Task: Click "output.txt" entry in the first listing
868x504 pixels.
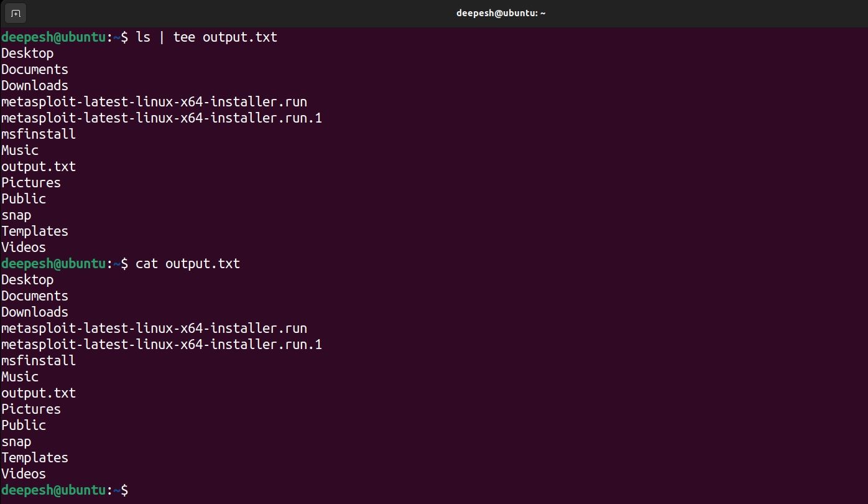Action: tap(39, 167)
